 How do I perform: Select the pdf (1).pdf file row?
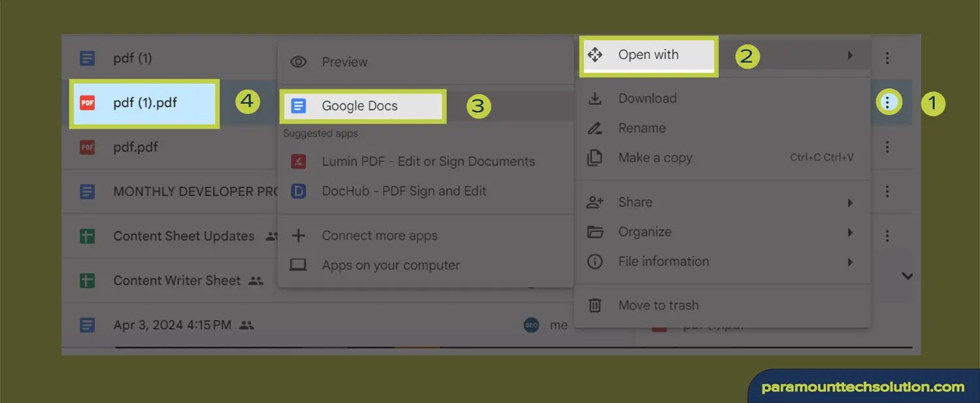click(x=145, y=103)
